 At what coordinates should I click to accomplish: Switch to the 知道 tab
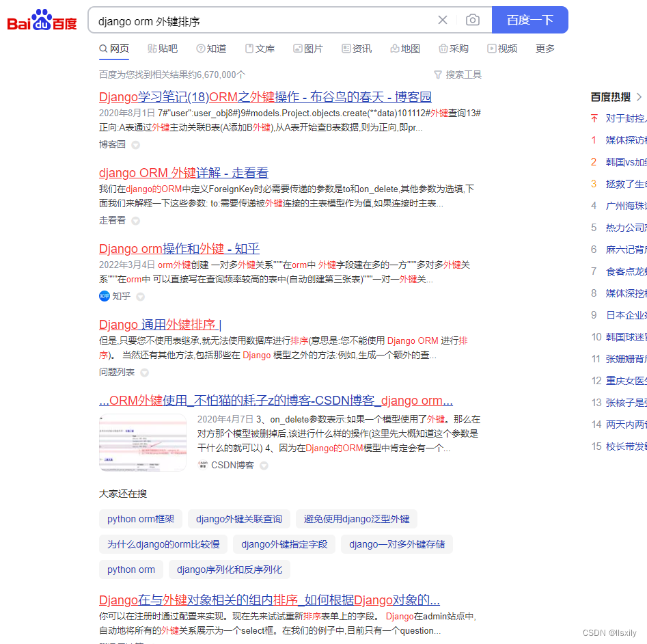click(x=211, y=49)
